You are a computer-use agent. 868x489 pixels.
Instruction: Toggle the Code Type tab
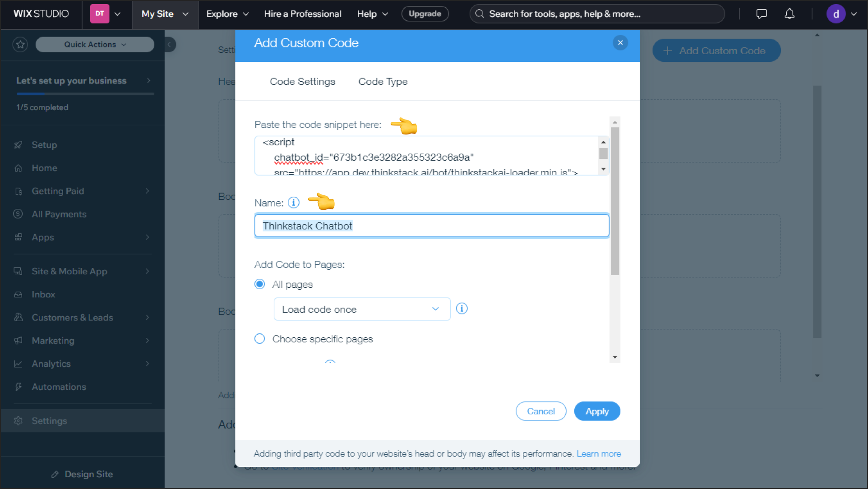point(383,82)
